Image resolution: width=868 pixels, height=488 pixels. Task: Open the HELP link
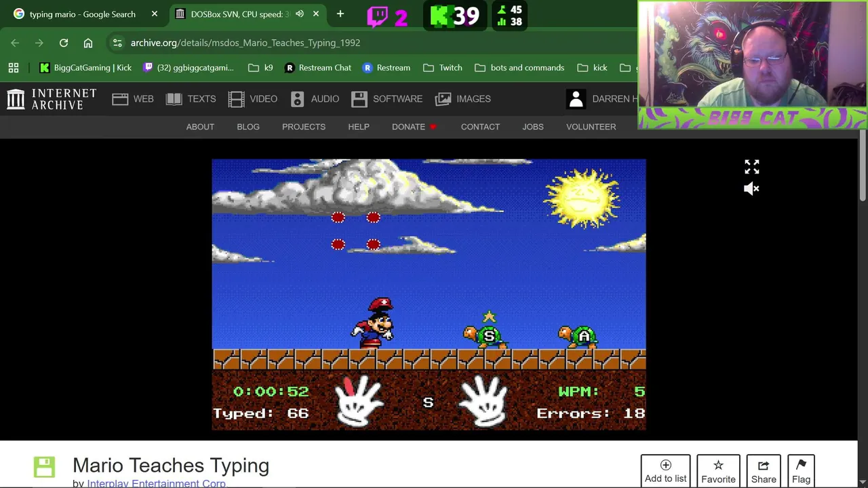click(359, 127)
